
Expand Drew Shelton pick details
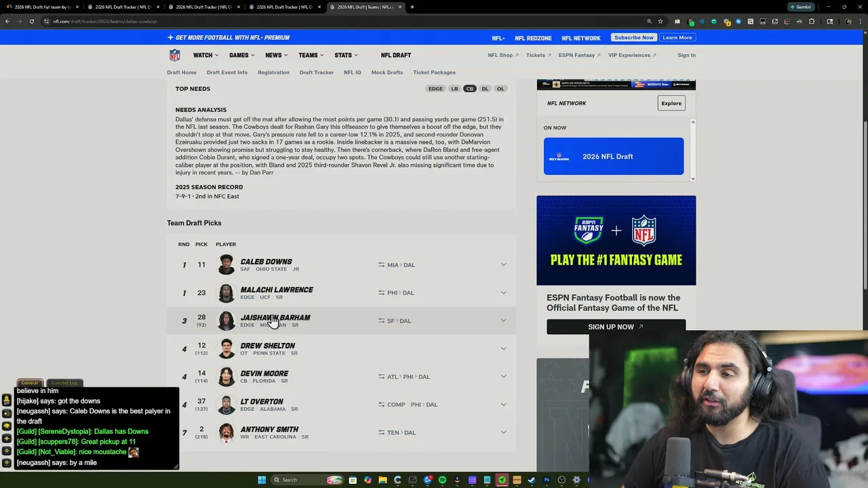[503, 348]
